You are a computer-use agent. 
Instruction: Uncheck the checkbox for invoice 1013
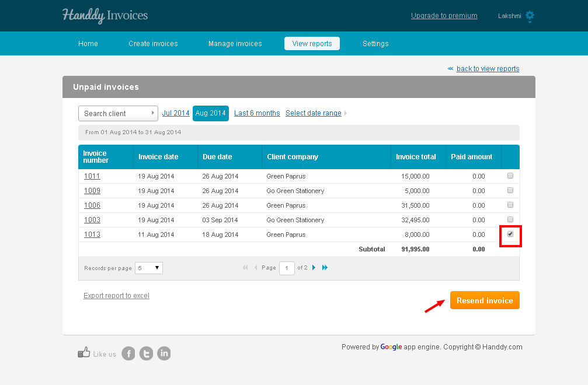coord(510,234)
